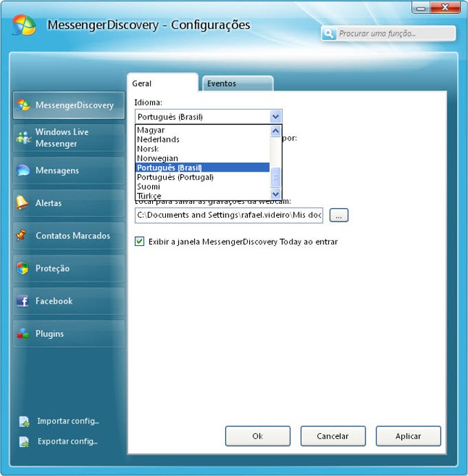Screen dimensions: 468x476
Task: Click the magnifier search icon
Action: pyautogui.click(x=329, y=34)
